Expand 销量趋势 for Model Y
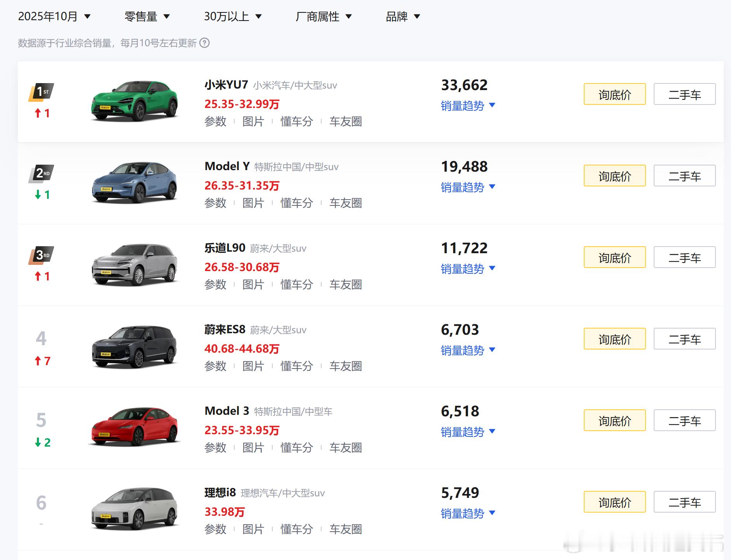731x560 pixels. pyautogui.click(x=468, y=187)
